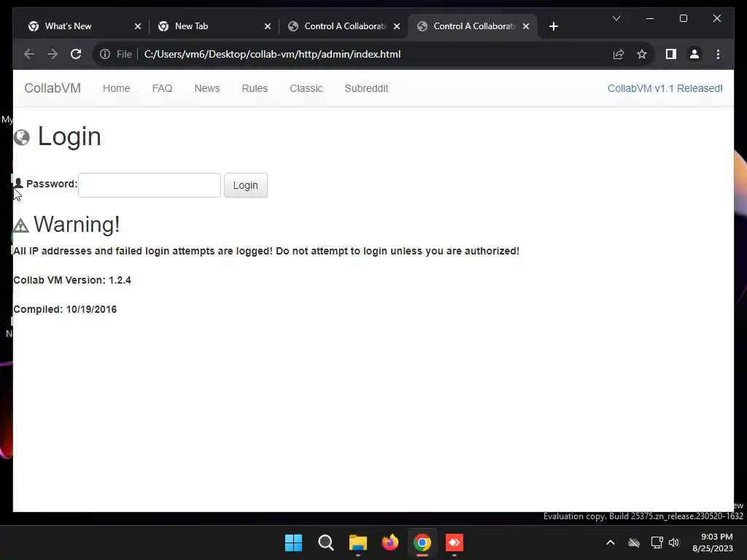The height and width of the screenshot is (560, 747).
Task: Click the browser forward arrow
Action: coord(53,54)
